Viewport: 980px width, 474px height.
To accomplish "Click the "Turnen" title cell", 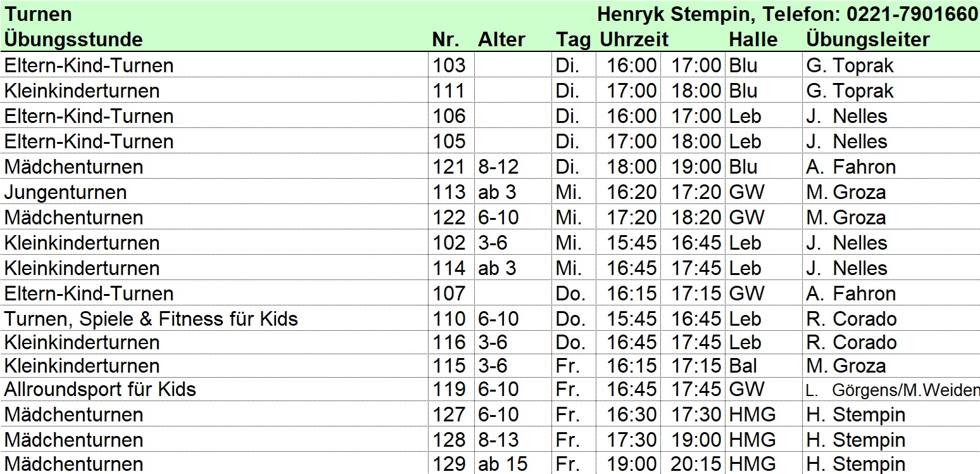I will 38,14.
